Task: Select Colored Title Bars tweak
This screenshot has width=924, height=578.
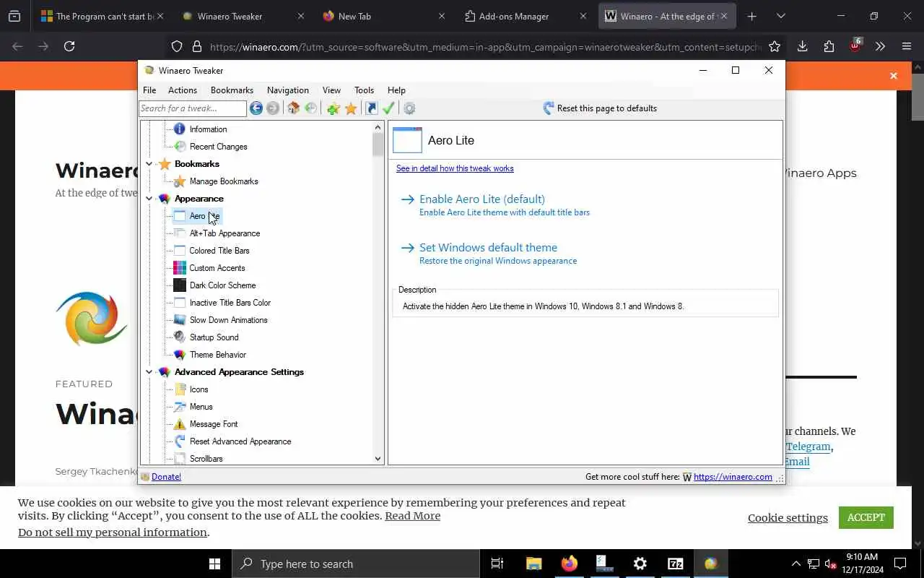Action: click(219, 251)
